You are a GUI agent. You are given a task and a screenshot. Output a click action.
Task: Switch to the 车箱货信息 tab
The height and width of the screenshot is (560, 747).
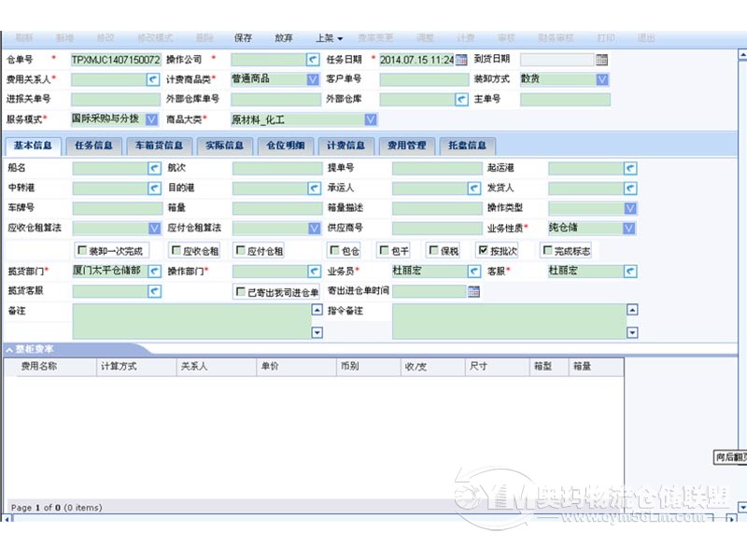pos(159,146)
